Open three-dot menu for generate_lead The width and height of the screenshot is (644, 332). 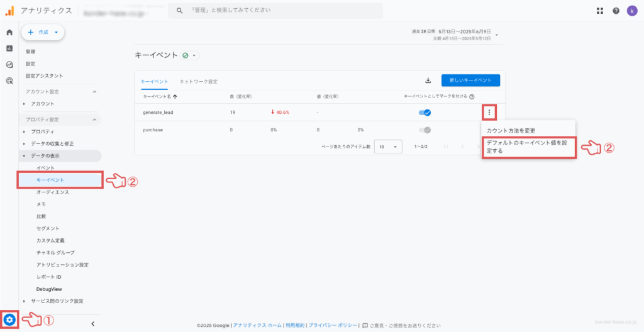pyautogui.click(x=489, y=112)
